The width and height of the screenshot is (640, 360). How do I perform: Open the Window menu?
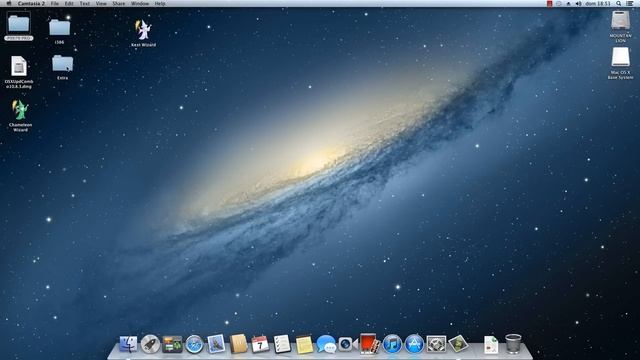(140, 3)
